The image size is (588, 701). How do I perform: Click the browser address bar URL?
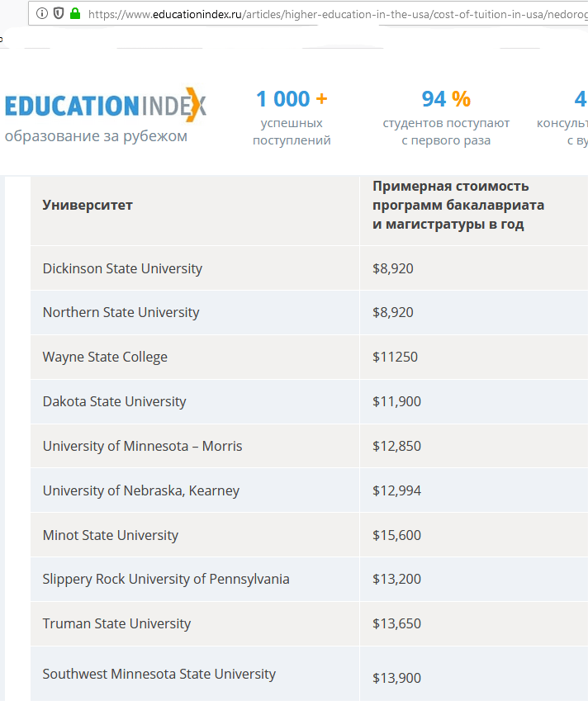338,14
